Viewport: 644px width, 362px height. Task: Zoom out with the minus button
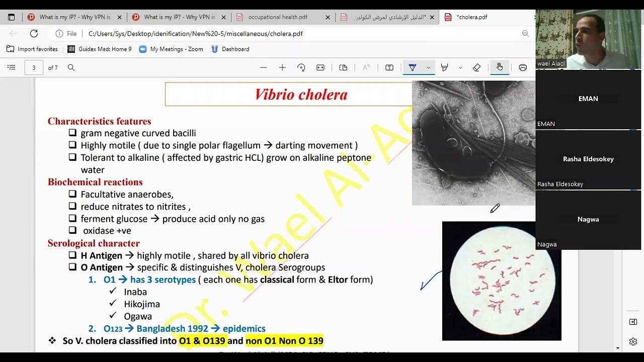263,67
